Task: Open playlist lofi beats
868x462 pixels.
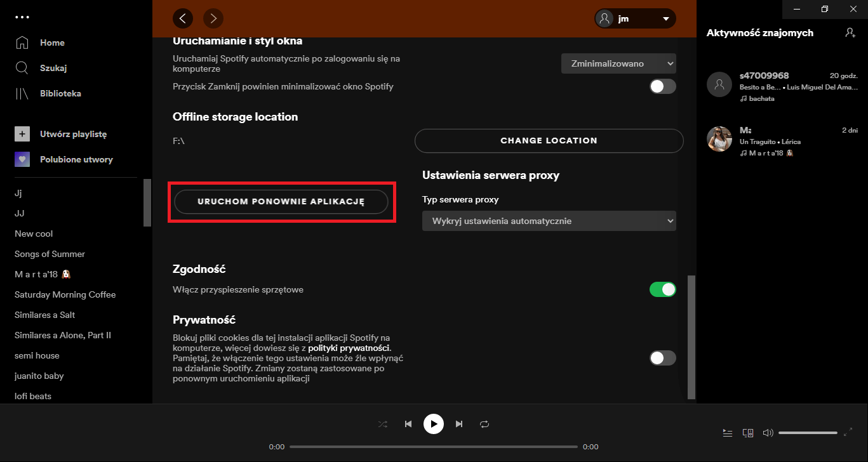Action: (x=33, y=396)
